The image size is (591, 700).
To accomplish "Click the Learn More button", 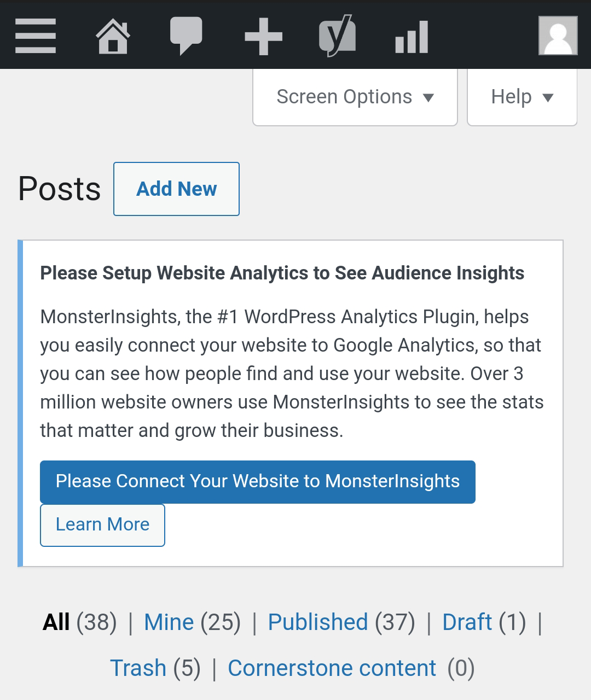I will point(102,525).
